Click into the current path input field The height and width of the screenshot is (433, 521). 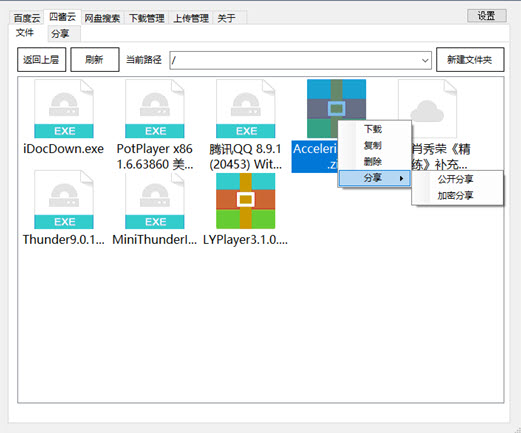(x=295, y=60)
